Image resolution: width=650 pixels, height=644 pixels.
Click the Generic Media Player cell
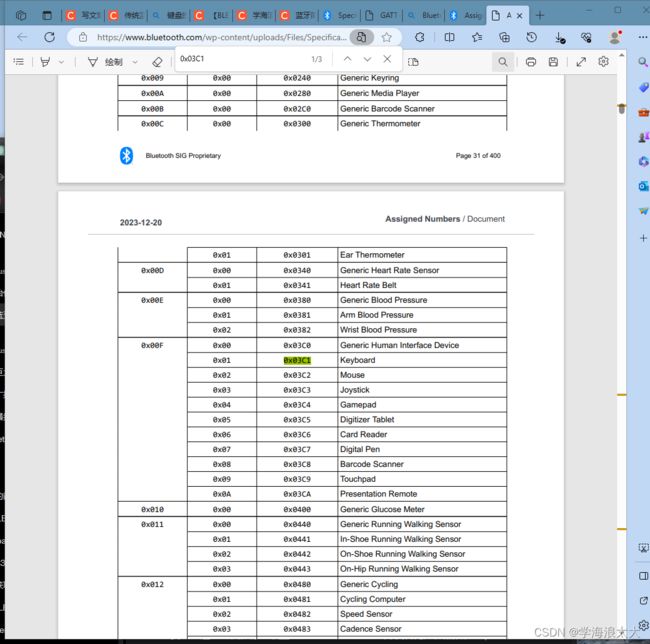422,93
